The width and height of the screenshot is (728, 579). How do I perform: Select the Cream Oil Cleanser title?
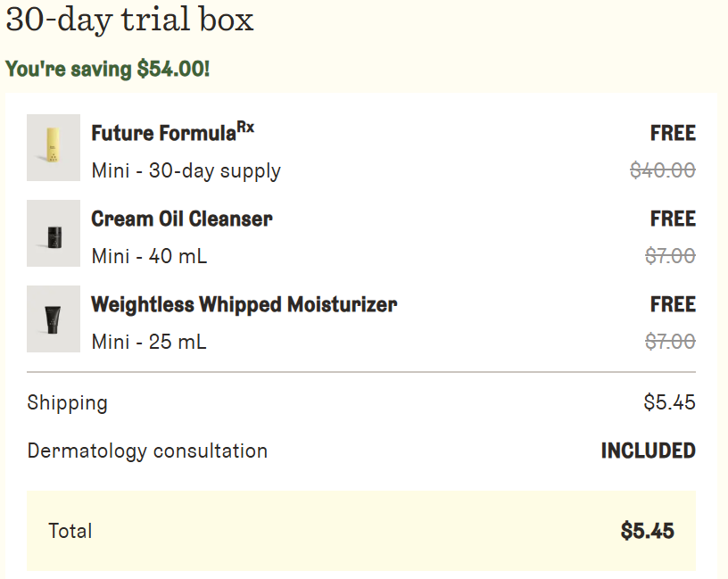point(182,219)
